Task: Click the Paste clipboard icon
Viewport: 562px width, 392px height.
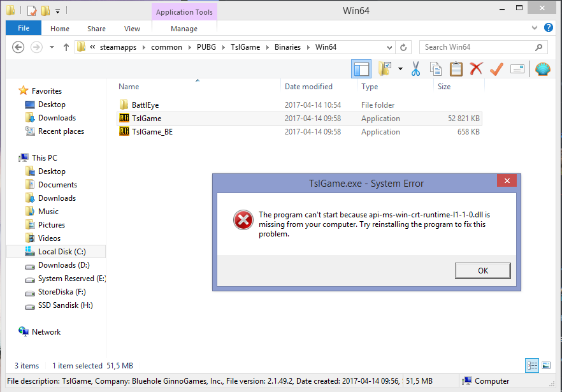Action: pyautogui.click(x=456, y=69)
